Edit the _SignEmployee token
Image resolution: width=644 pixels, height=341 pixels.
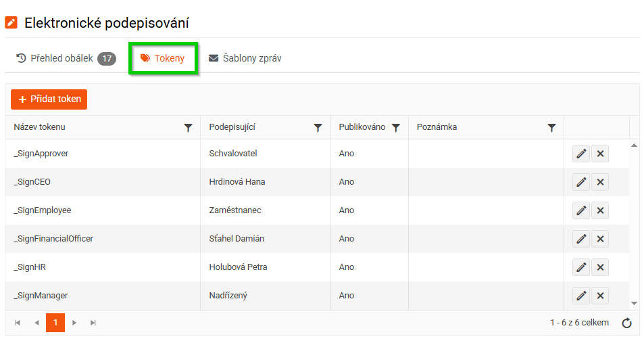click(x=581, y=210)
